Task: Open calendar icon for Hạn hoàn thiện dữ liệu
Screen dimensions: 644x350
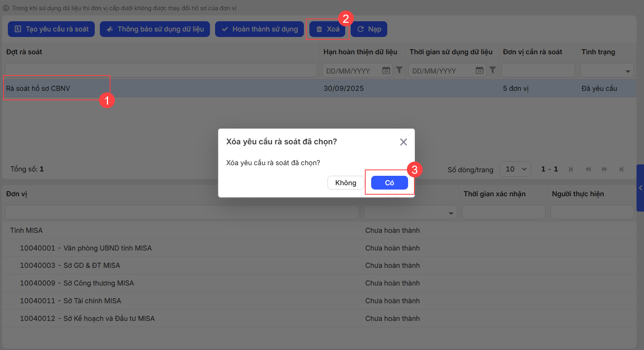Action: tap(386, 70)
